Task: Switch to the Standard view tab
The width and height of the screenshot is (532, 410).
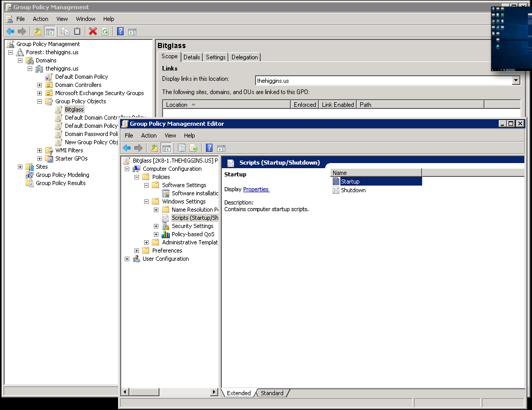Action: [x=272, y=393]
